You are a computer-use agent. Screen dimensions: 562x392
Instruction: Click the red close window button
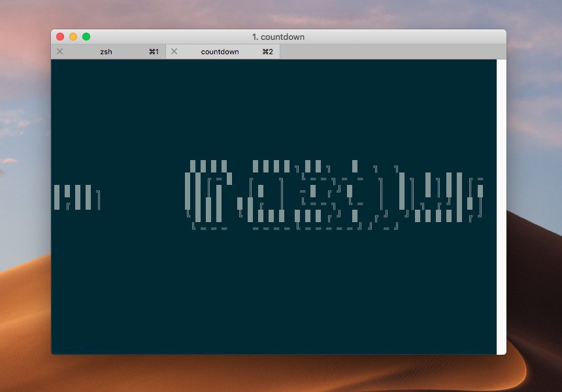(x=60, y=37)
